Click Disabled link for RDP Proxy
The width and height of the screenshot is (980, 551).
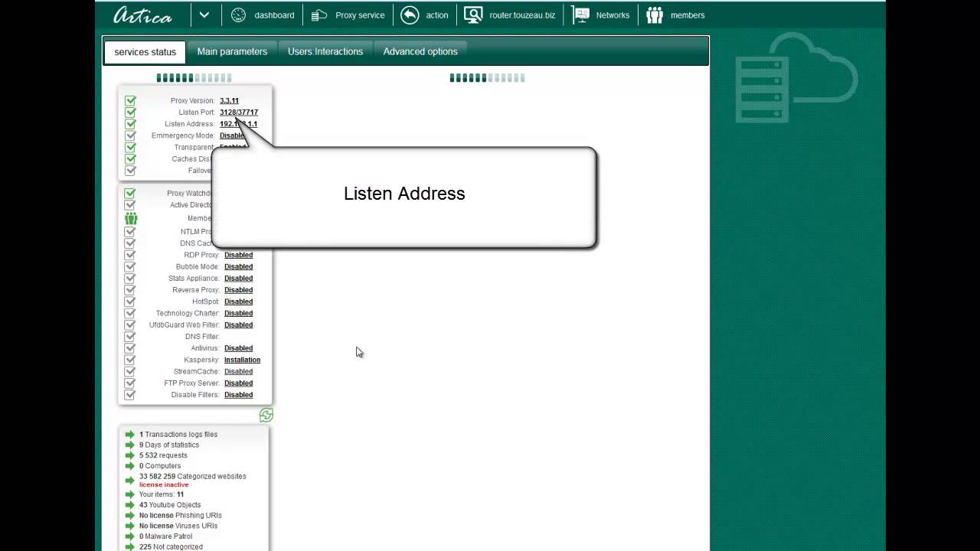coord(238,255)
